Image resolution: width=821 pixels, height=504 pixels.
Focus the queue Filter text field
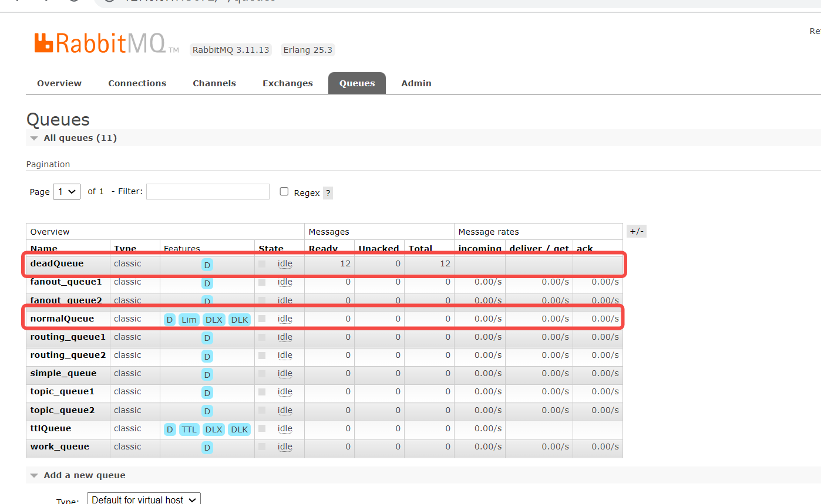tap(208, 191)
